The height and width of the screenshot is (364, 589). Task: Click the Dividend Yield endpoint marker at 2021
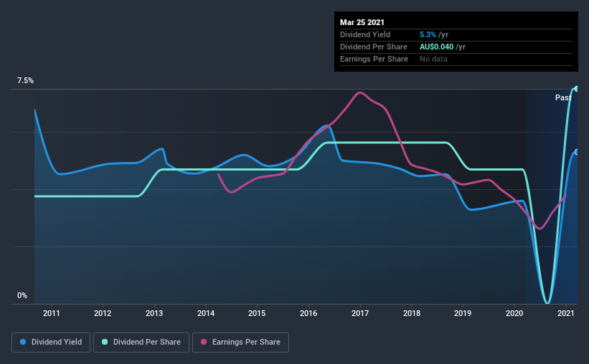(x=576, y=152)
